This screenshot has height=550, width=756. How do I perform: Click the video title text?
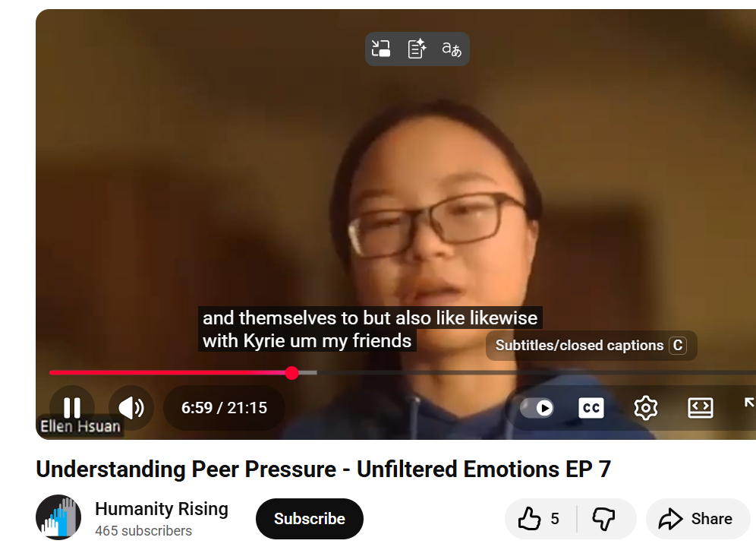point(323,469)
